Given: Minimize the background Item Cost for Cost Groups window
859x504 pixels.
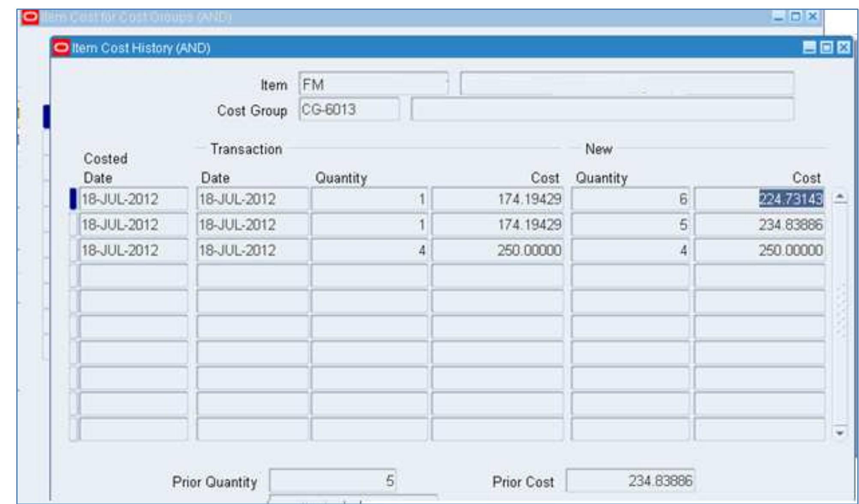Looking at the screenshot, I should (x=779, y=17).
